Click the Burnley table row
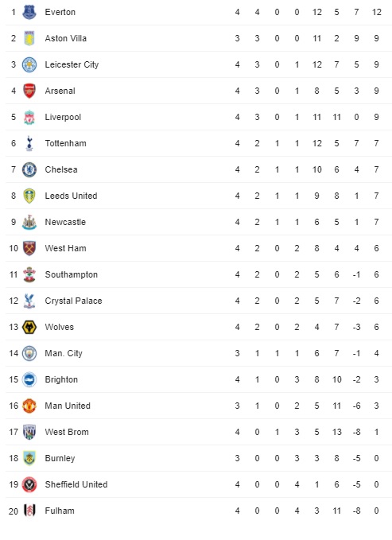 pos(199,458)
